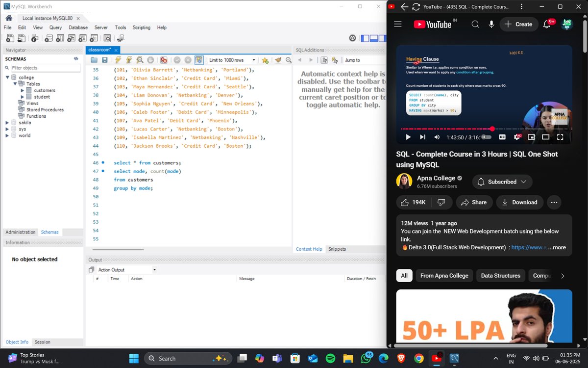Click YouTube miniplayer icon
The image size is (588, 368).
point(531,137)
